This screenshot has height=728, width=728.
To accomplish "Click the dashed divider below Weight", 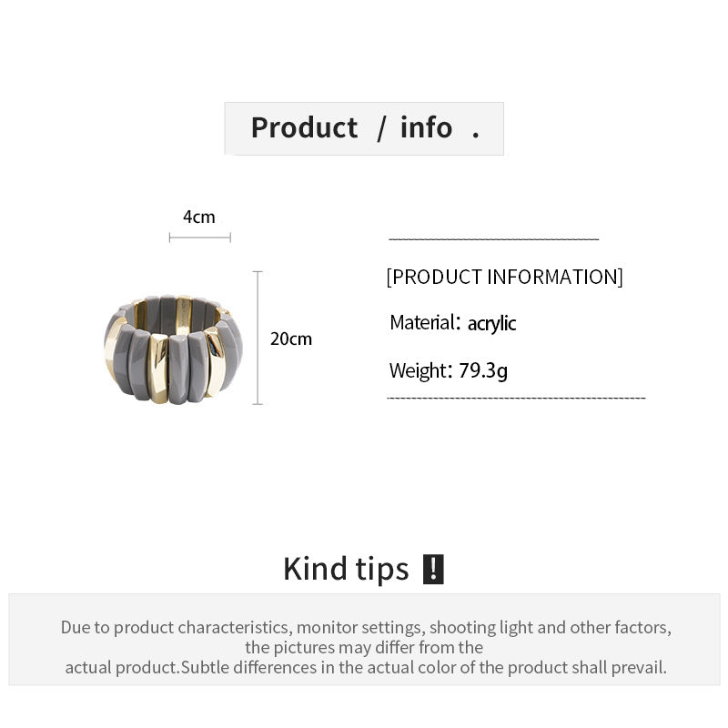I will 516,398.
